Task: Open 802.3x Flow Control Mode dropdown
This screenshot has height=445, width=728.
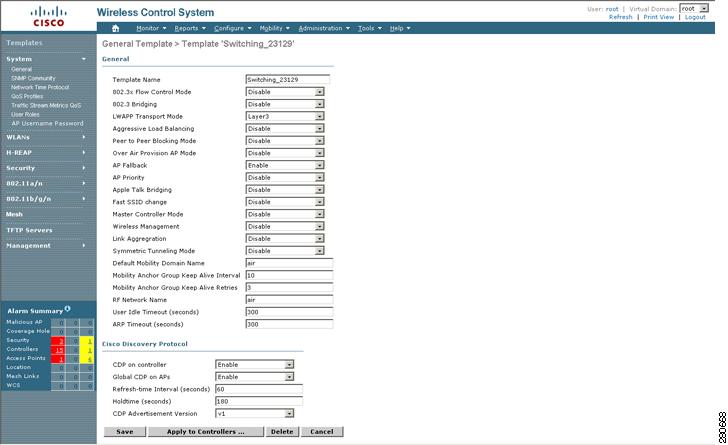Action: [285, 92]
